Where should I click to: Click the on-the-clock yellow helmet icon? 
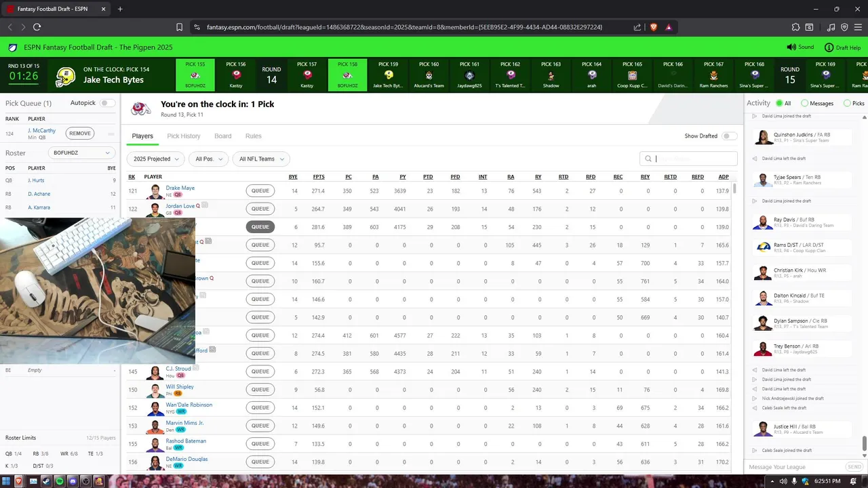[65, 77]
